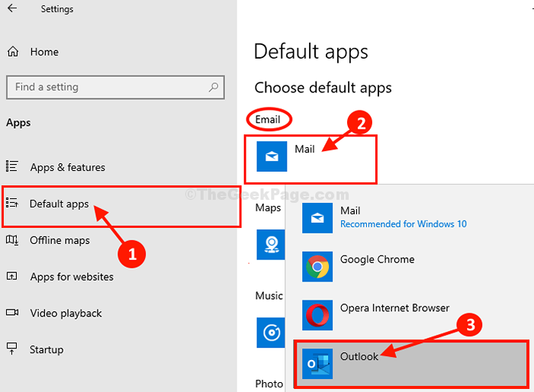
Task: Choose the Opera browser icon
Action: click(x=317, y=315)
